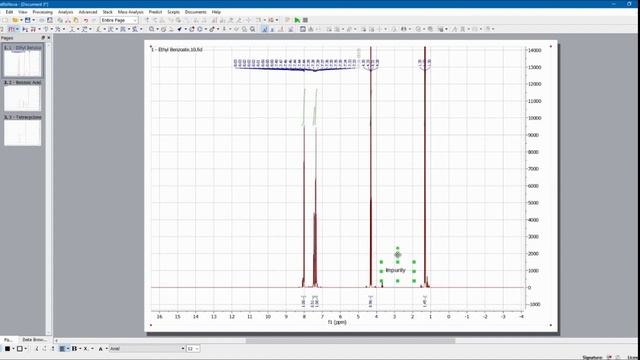Click the Ethyl Benzoate spectrum title

pos(177,49)
